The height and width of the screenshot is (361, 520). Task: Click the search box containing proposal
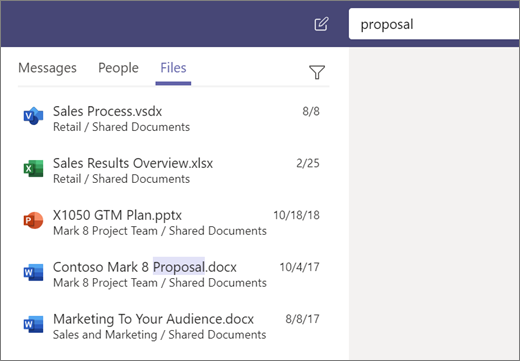(434, 24)
